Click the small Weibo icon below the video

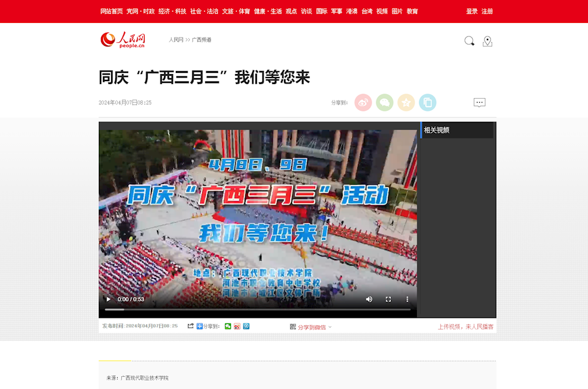pyautogui.click(x=237, y=326)
